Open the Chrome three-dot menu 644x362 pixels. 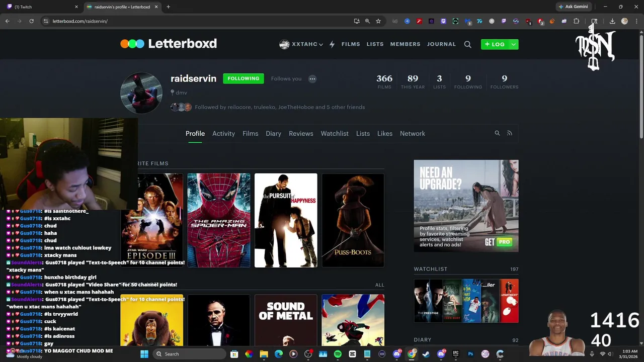pyautogui.click(x=637, y=21)
